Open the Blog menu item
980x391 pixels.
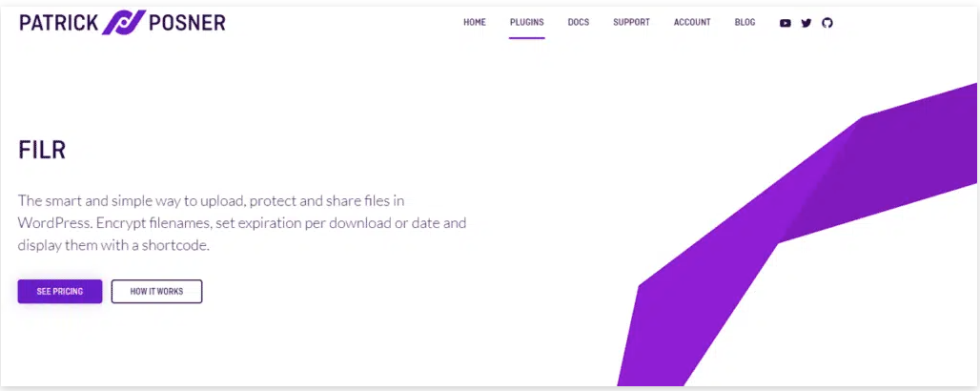point(745,23)
